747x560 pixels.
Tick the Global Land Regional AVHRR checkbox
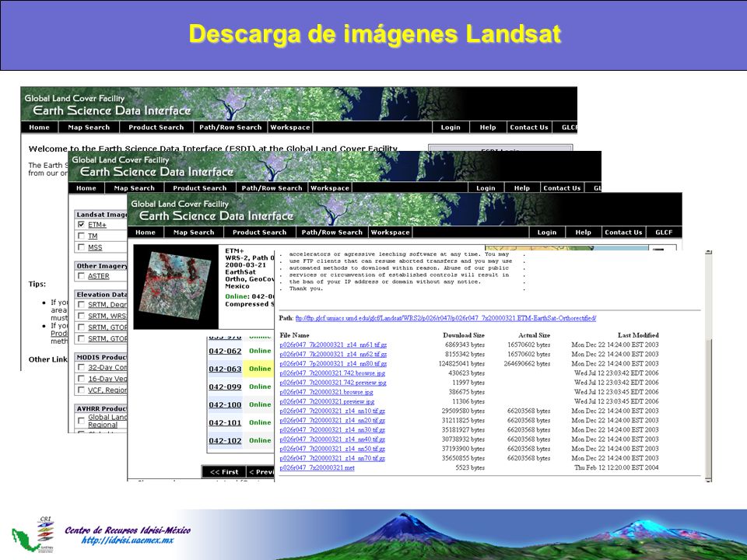pyautogui.click(x=81, y=421)
